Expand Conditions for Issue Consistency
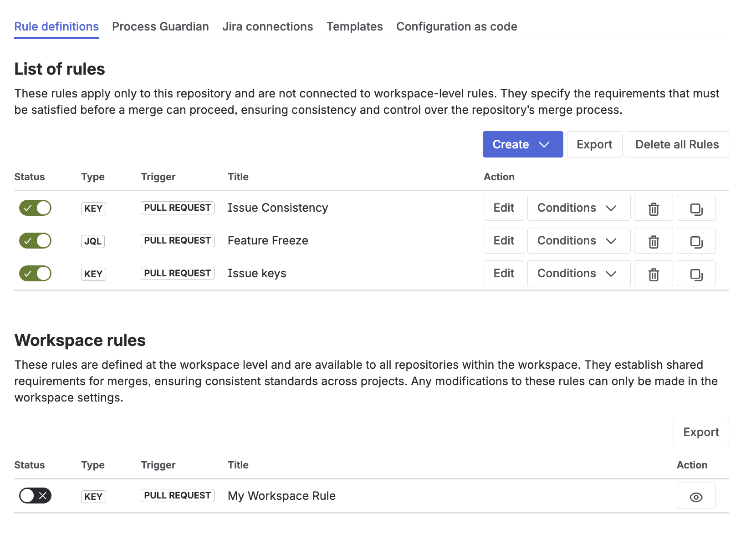 pyautogui.click(x=579, y=208)
